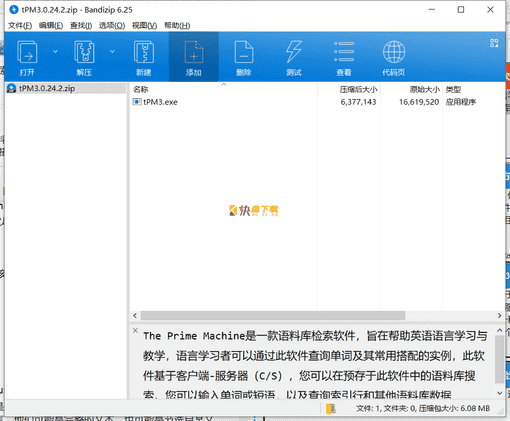Image resolution: width=510 pixels, height=421 pixels.
Task: Maximize the Bandizip window
Action: [461, 10]
